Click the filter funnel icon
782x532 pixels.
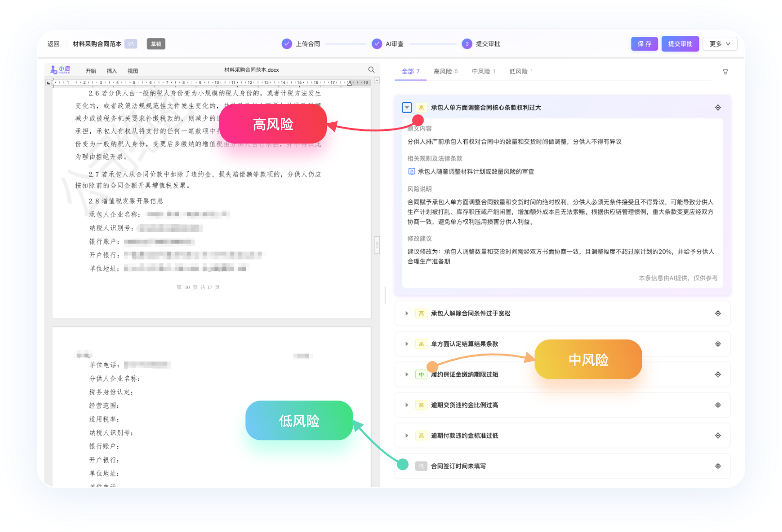coord(725,72)
